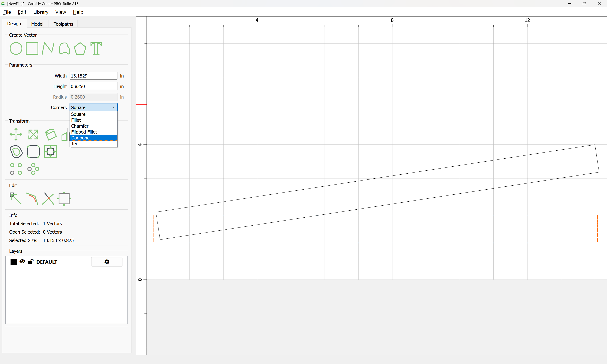Open the Library menu
Image resolution: width=607 pixels, height=364 pixels.
point(41,12)
